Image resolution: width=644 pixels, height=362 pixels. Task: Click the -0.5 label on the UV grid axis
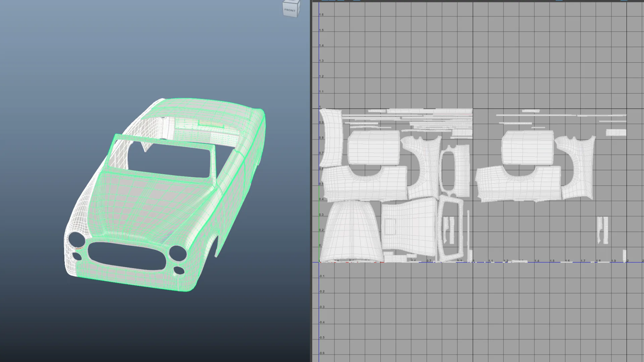[x=322, y=338]
